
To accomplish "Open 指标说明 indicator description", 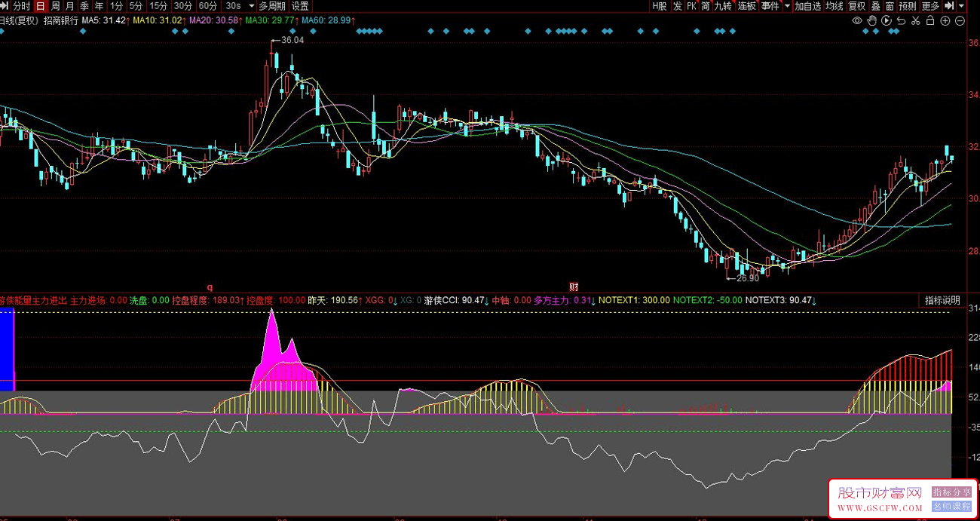I will (943, 300).
